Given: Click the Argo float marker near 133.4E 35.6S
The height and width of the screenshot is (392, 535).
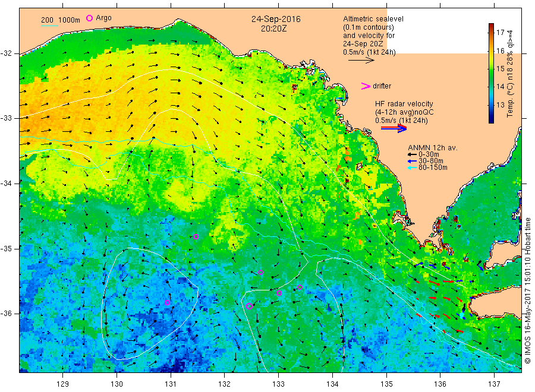Looking at the screenshot, I should coord(300,287).
